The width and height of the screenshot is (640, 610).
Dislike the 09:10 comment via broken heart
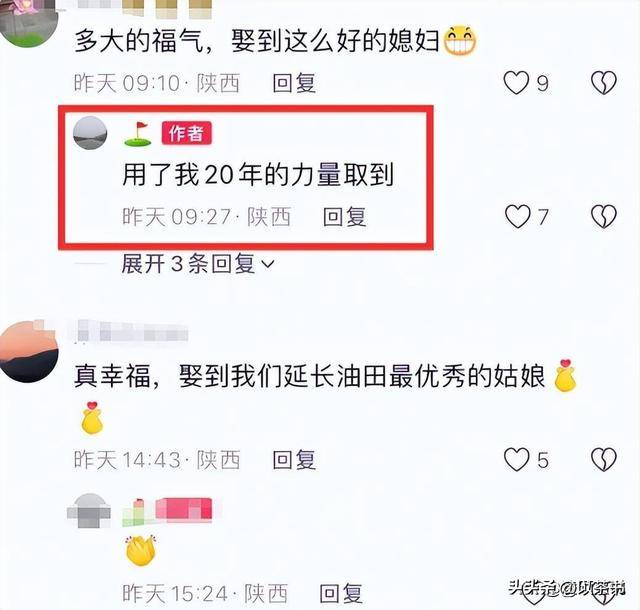click(x=604, y=83)
